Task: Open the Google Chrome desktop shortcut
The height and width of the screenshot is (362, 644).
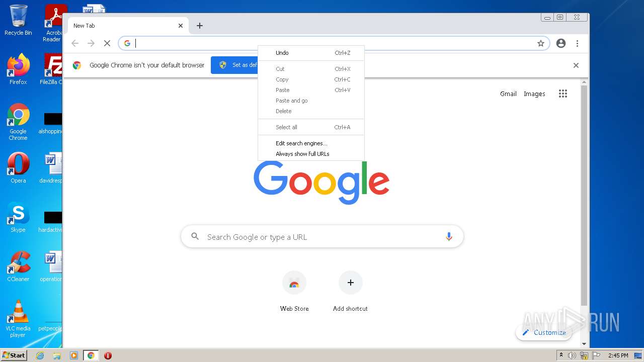Action: click(18, 122)
